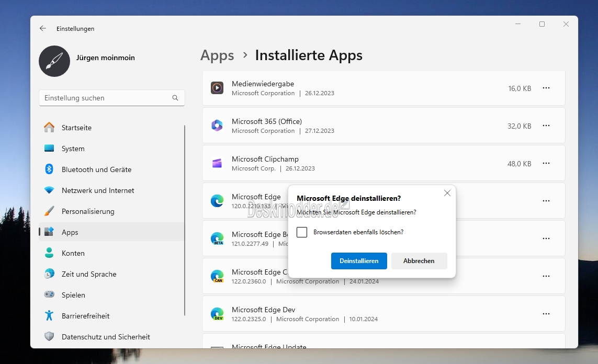Click version text '122.0.2325.0'

[x=249, y=319]
